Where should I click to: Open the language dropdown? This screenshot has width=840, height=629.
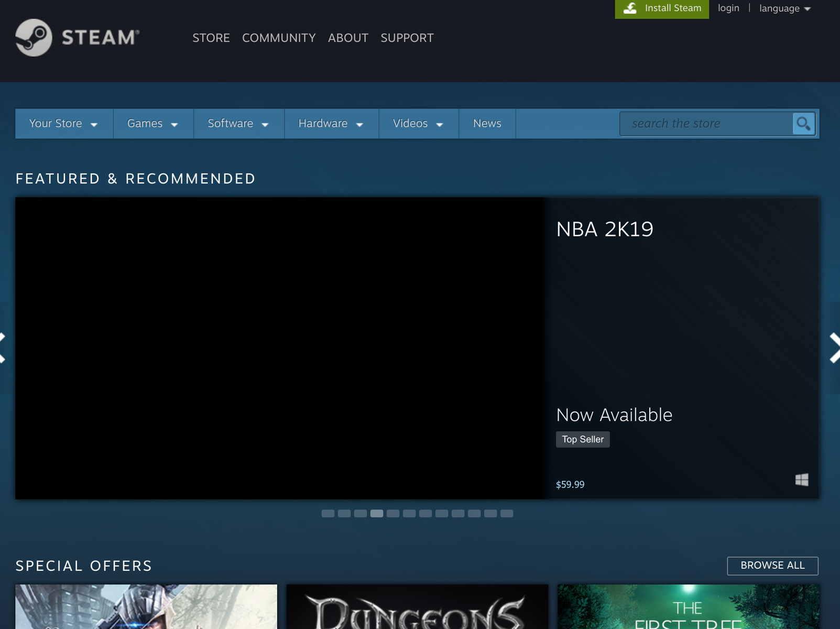(784, 8)
